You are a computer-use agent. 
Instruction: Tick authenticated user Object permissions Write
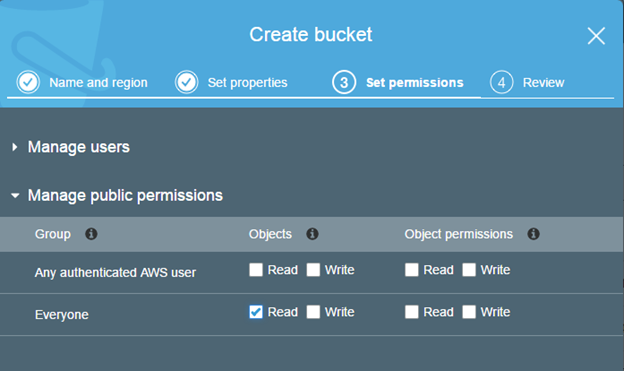469,269
